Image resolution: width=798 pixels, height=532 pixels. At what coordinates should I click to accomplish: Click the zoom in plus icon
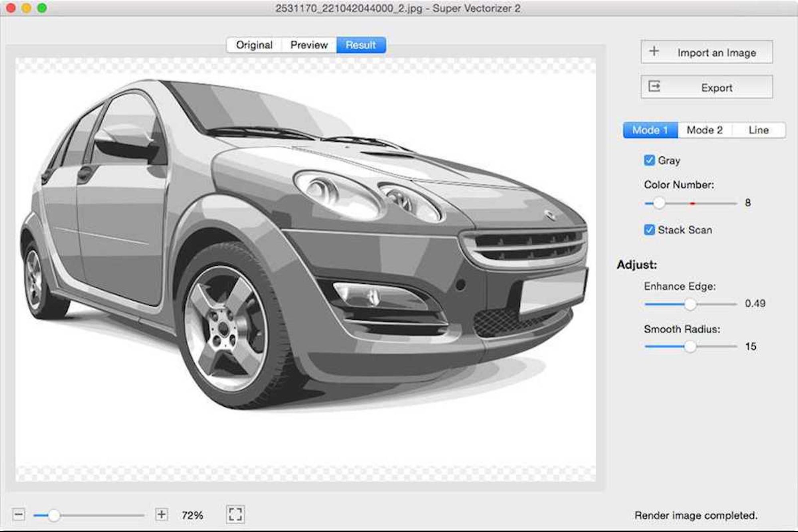[x=162, y=515]
